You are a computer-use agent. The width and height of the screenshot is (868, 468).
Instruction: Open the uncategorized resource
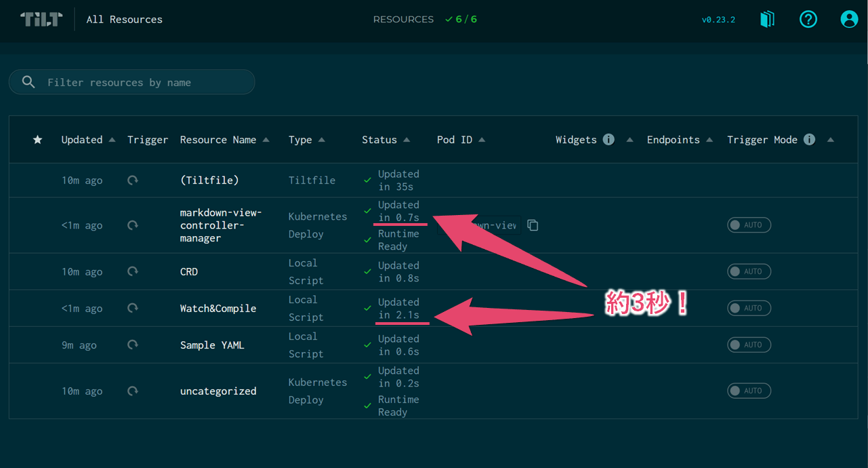tap(218, 391)
